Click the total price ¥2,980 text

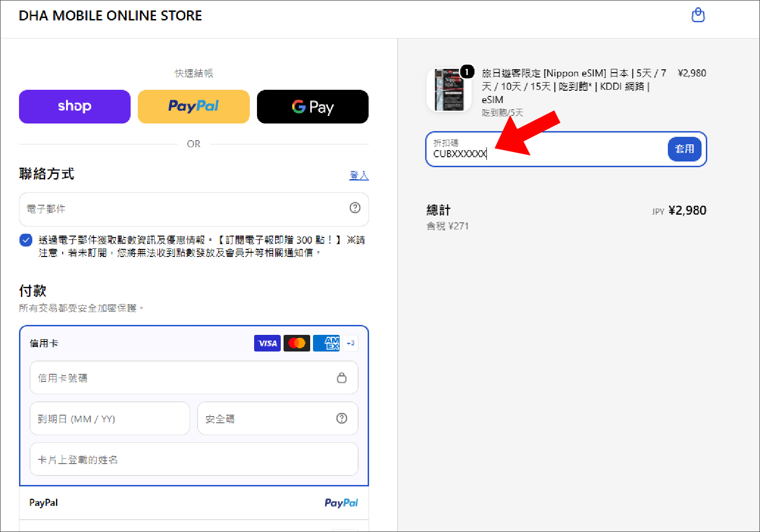coord(687,210)
